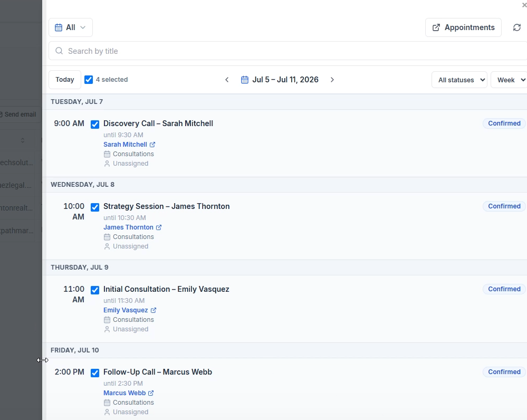Open date picker calendar icon
527x420 pixels.
(x=245, y=80)
